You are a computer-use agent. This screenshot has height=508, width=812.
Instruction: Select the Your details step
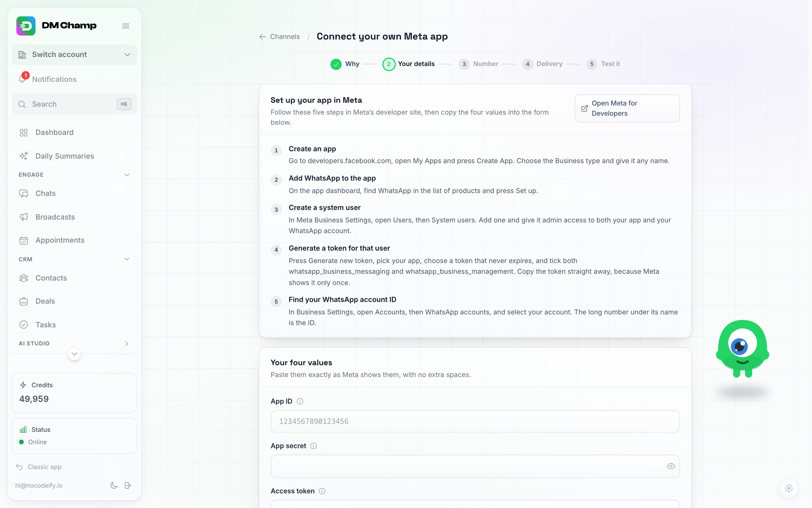[x=408, y=64]
